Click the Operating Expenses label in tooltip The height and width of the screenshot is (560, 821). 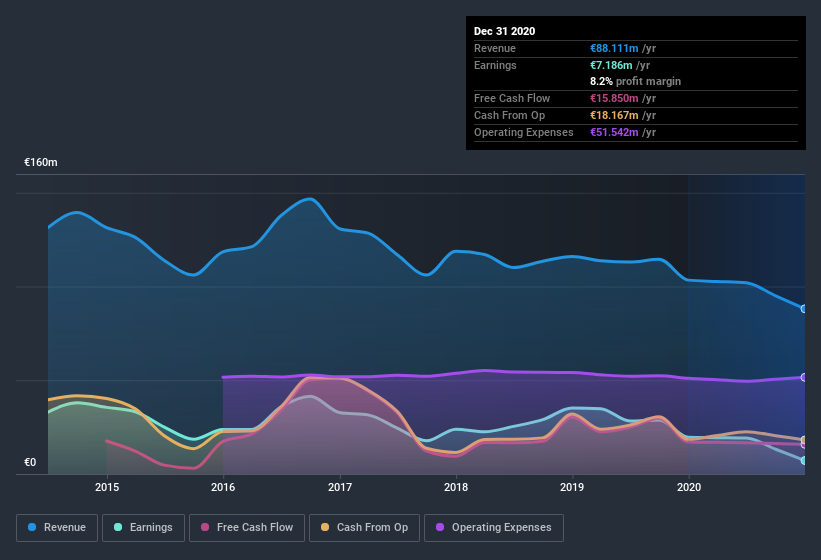pyautogui.click(x=524, y=132)
